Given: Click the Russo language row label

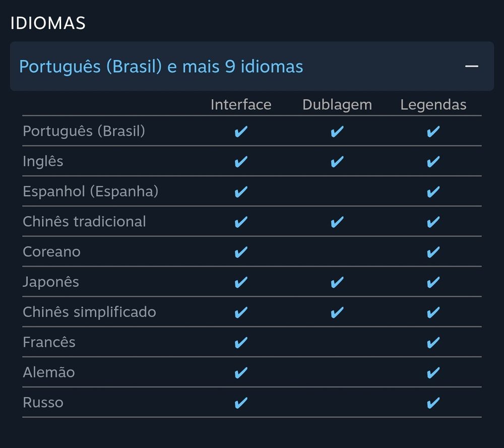Looking at the screenshot, I should 43,403.
